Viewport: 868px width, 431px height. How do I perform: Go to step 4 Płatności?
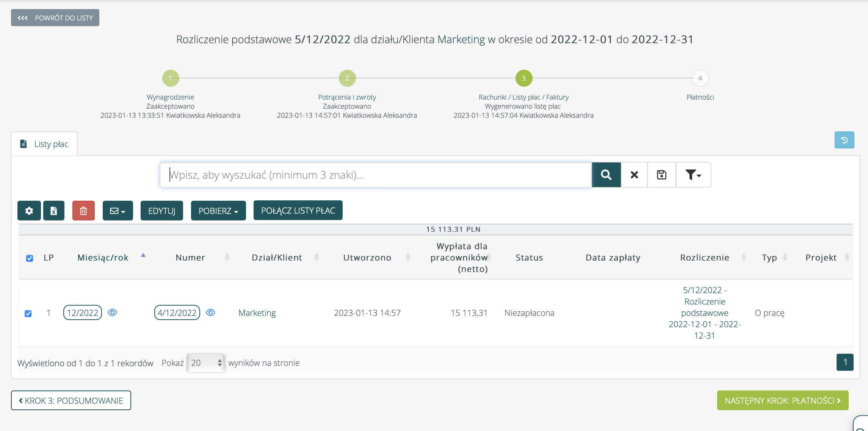[700, 78]
